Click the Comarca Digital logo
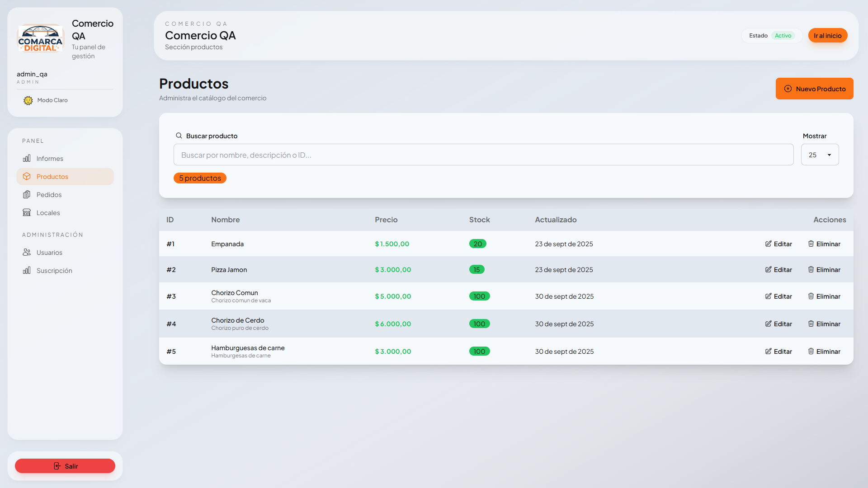Viewport: 868px width, 488px height. coord(41,39)
